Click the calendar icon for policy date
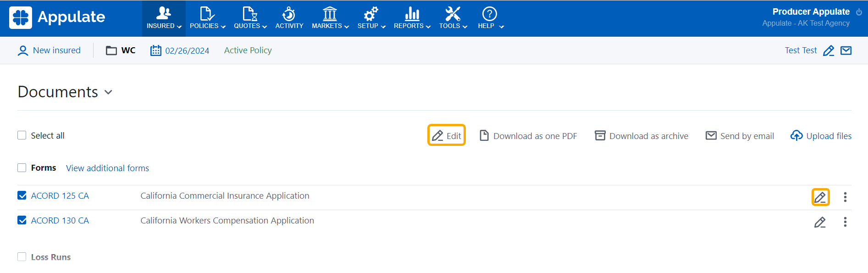Viewport: 868px width, 273px height. click(156, 50)
